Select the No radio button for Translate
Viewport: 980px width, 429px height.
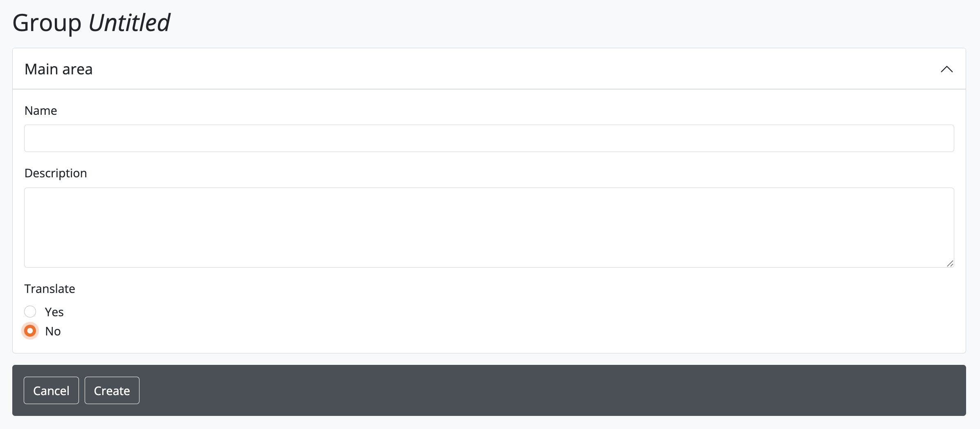[30, 331]
